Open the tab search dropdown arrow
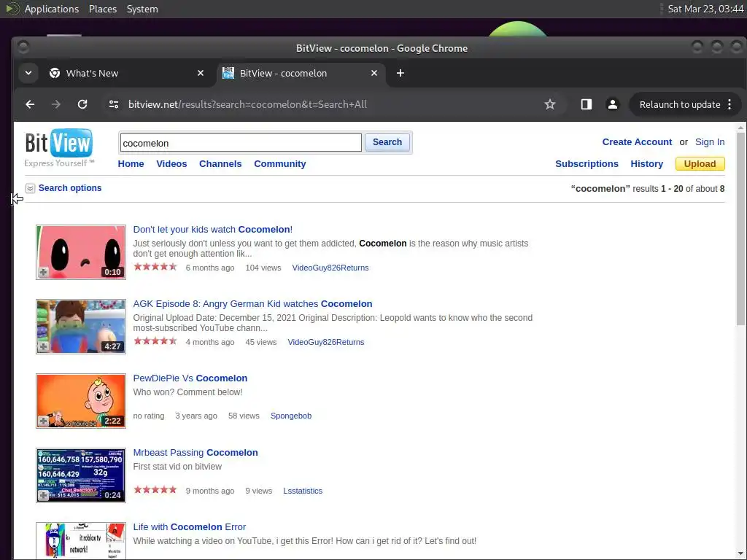This screenshot has height=560, width=747. [28, 73]
